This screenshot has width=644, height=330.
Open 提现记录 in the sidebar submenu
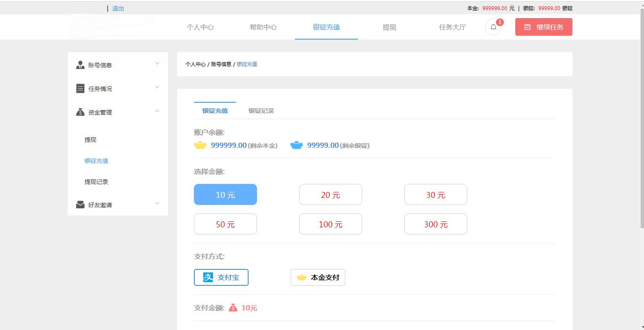coord(96,182)
